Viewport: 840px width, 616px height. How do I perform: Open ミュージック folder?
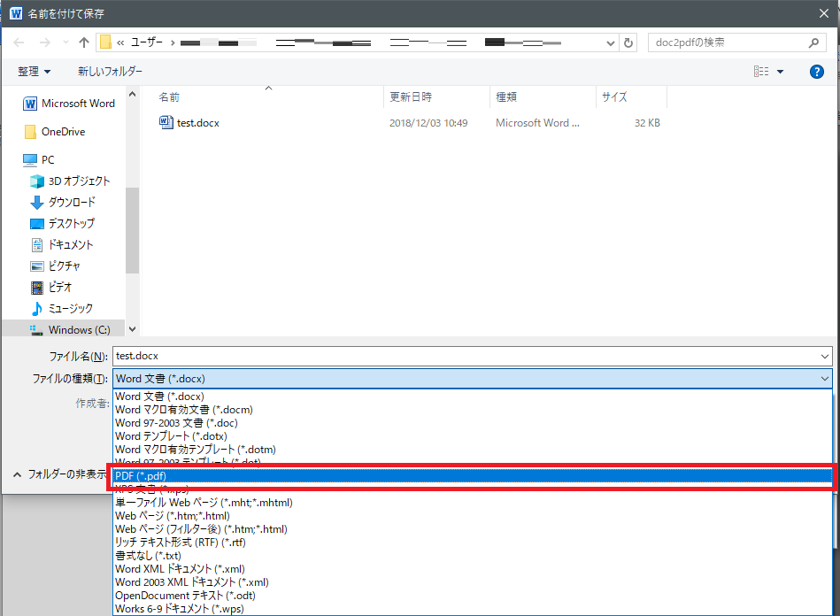point(62,309)
